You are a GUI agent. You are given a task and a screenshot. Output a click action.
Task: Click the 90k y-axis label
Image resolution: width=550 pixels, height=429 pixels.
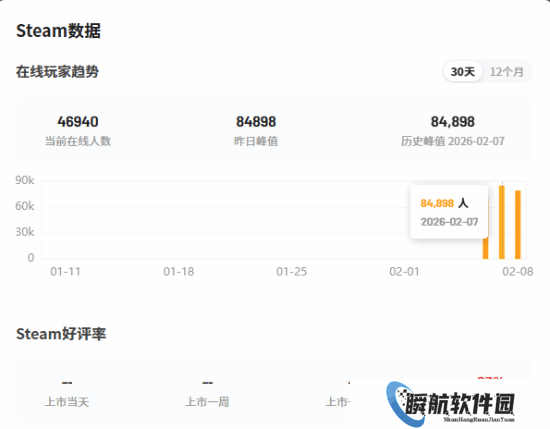(25, 180)
